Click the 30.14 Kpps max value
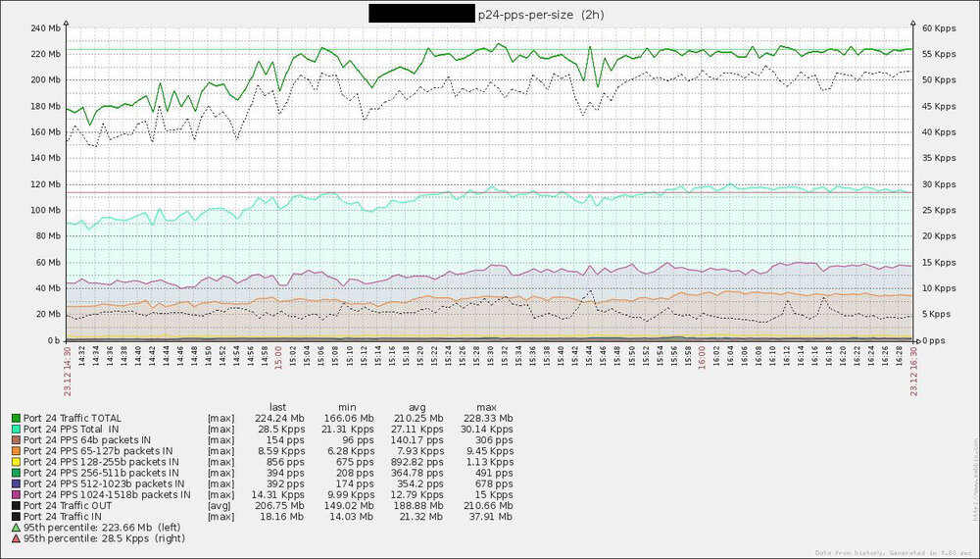Screen dimensions: 980x559 pos(487,430)
